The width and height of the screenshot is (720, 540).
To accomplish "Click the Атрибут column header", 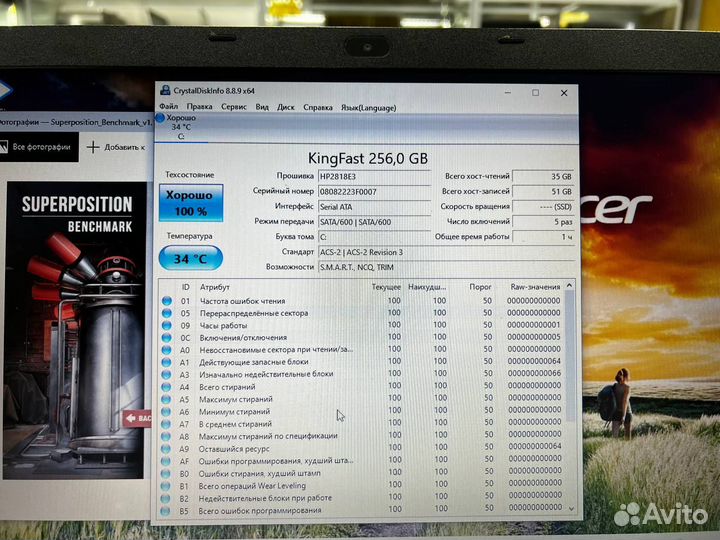I will [x=215, y=286].
